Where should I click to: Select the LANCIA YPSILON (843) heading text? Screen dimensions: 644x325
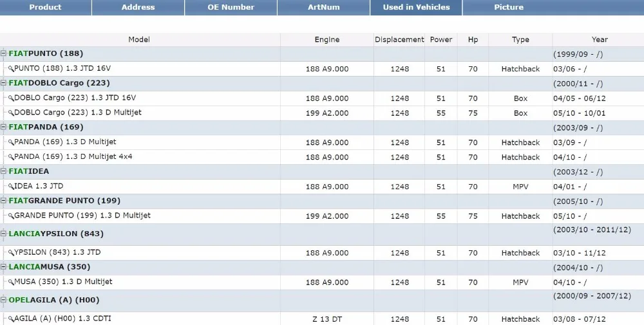pyautogui.click(x=56, y=234)
